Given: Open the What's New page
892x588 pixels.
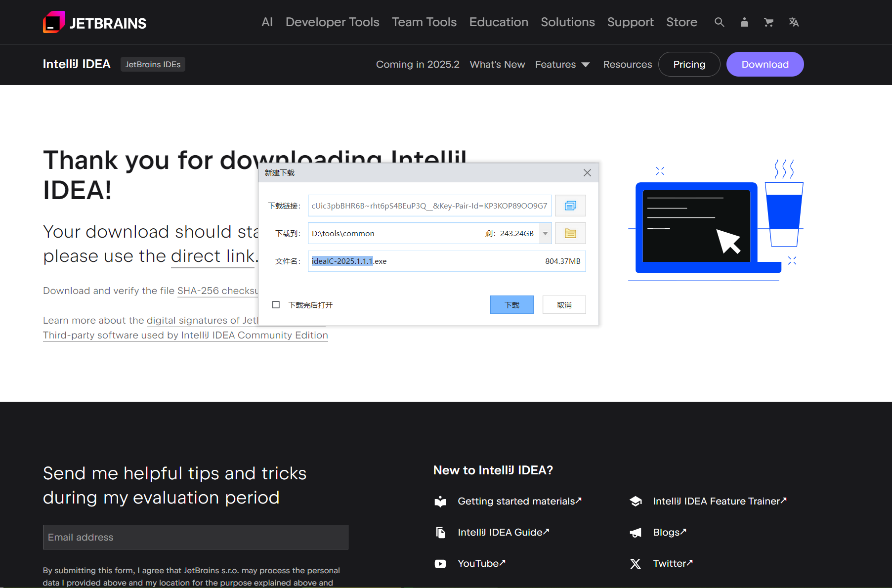Looking at the screenshot, I should 497,64.
